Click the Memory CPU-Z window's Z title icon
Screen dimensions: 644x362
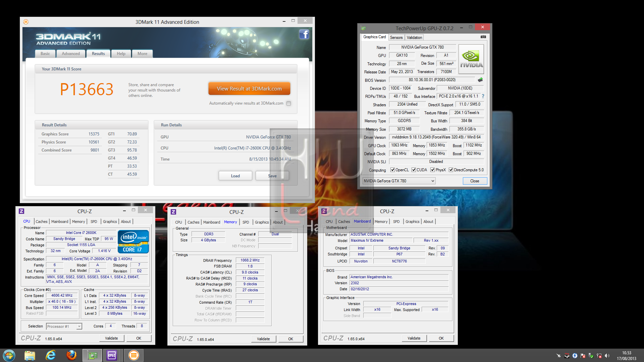pyautogui.click(x=173, y=212)
